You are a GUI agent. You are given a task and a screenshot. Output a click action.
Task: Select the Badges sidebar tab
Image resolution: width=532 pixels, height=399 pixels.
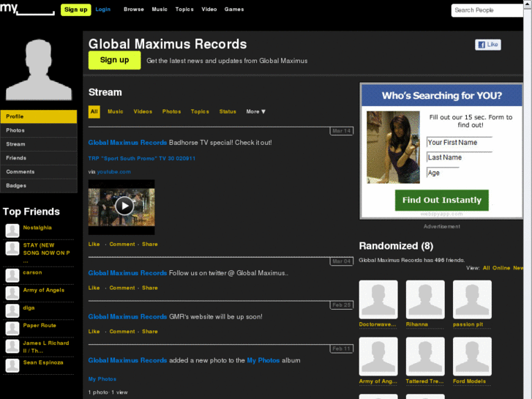tap(39, 186)
